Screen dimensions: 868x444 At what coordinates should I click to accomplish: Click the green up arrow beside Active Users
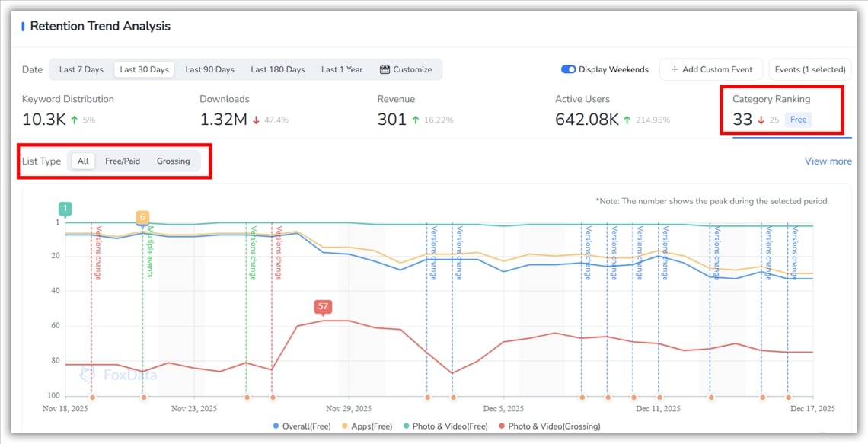(x=628, y=120)
